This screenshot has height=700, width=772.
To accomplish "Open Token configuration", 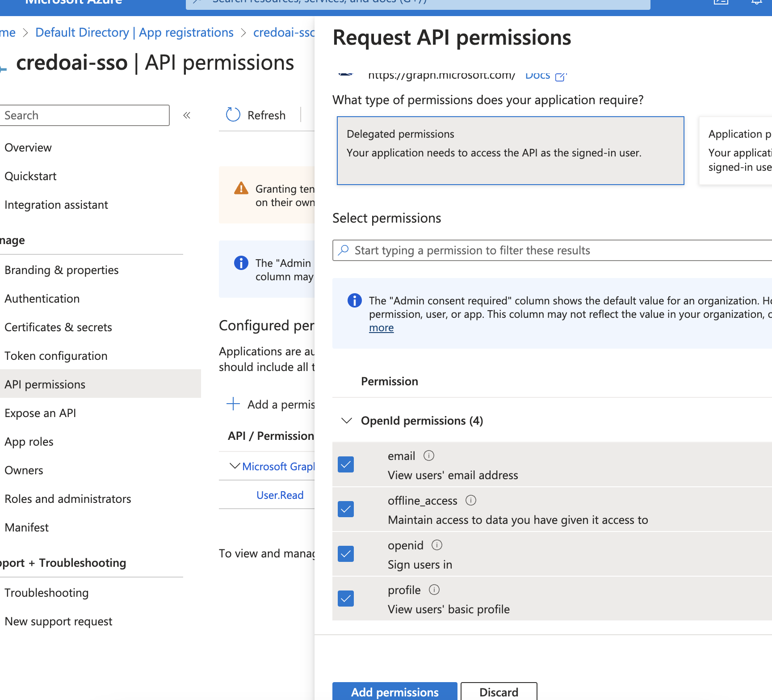I will pos(56,356).
